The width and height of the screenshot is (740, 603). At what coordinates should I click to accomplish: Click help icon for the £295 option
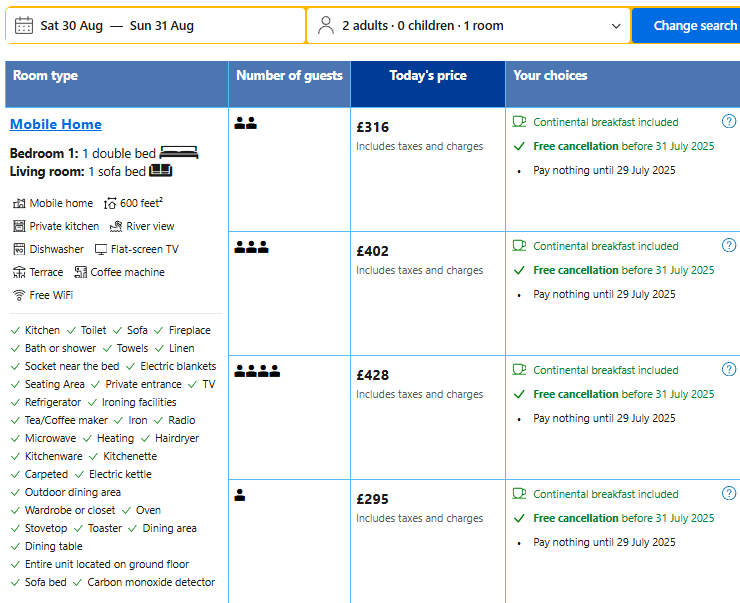729,493
